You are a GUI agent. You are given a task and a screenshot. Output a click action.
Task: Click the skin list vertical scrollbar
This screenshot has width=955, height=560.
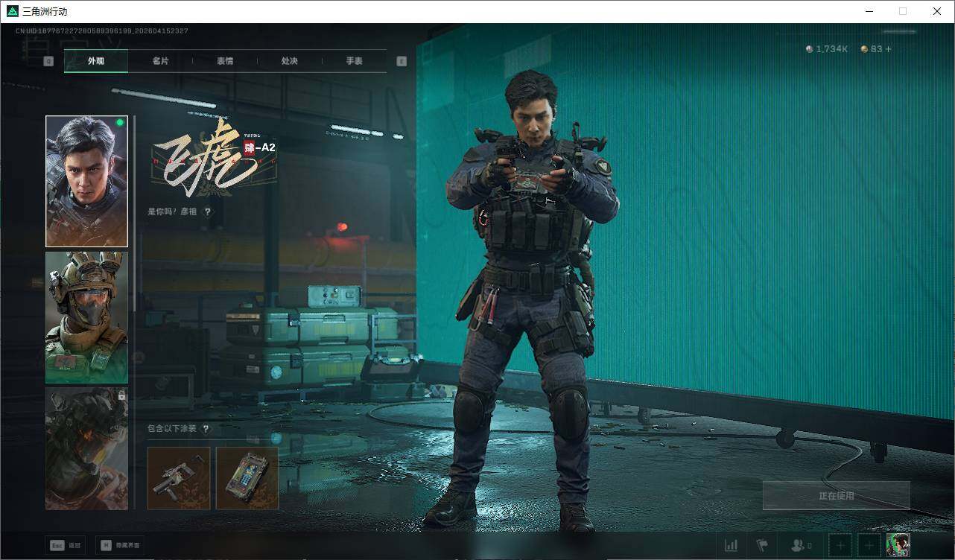134,313
